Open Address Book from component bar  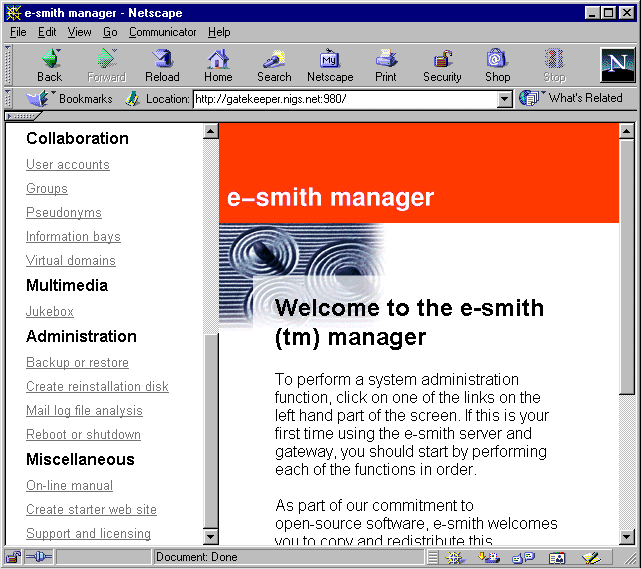[x=557, y=557]
